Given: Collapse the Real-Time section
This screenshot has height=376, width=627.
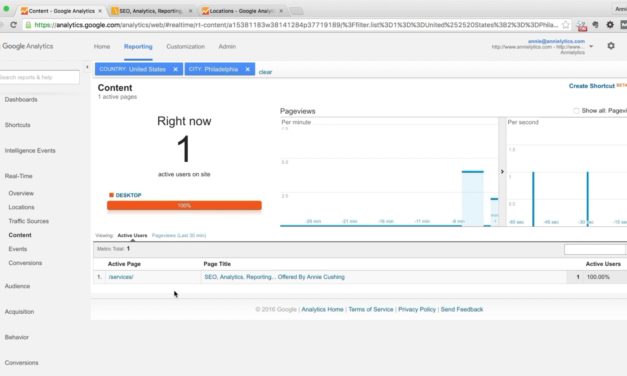Looking at the screenshot, I should click(x=18, y=176).
